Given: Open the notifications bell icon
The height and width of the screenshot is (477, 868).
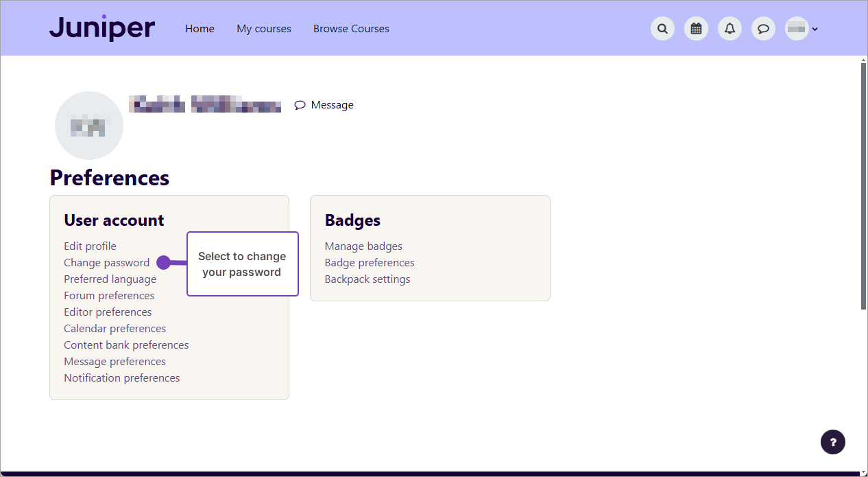Looking at the screenshot, I should [730, 29].
